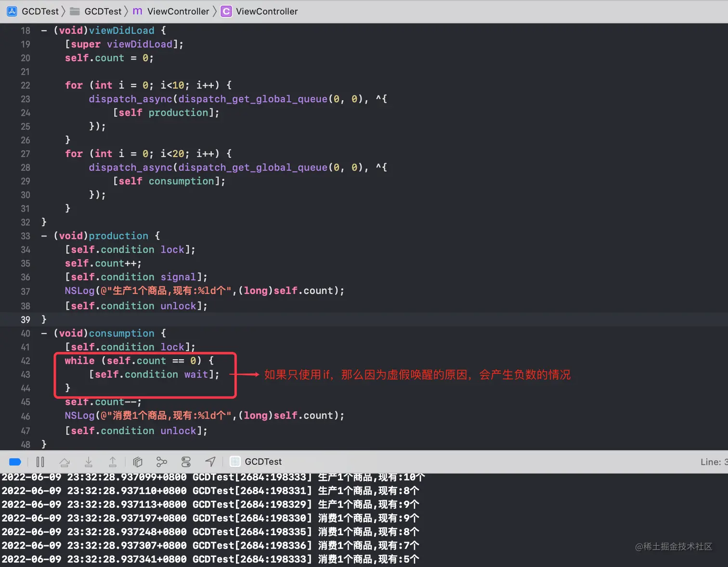Open the Environment Overrides control

coord(186,462)
